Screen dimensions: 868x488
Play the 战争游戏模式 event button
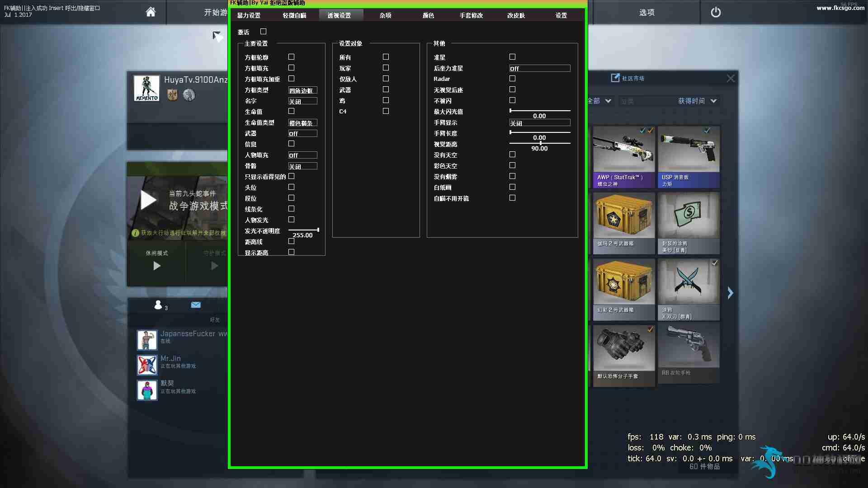(x=148, y=200)
